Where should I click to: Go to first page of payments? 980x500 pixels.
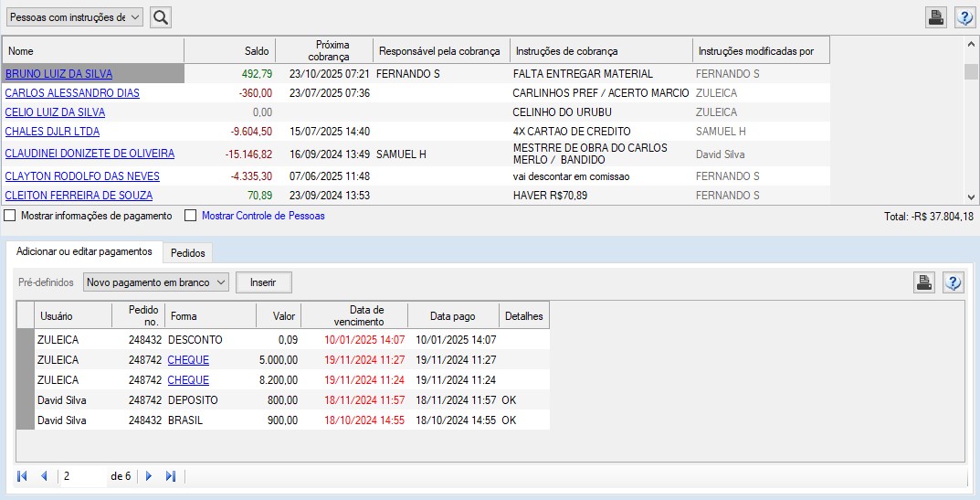tap(22, 476)
